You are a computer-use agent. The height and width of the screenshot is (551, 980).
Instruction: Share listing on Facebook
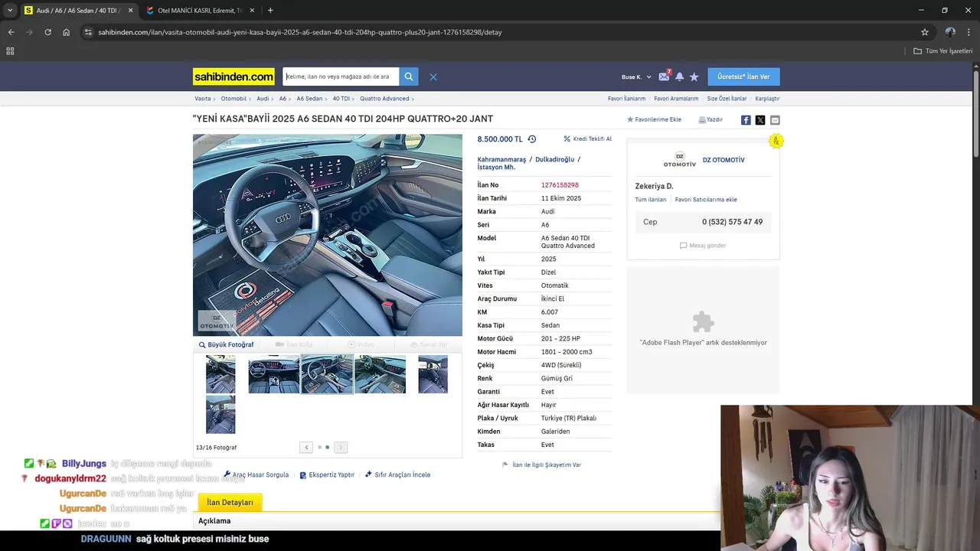click(746, 120)
